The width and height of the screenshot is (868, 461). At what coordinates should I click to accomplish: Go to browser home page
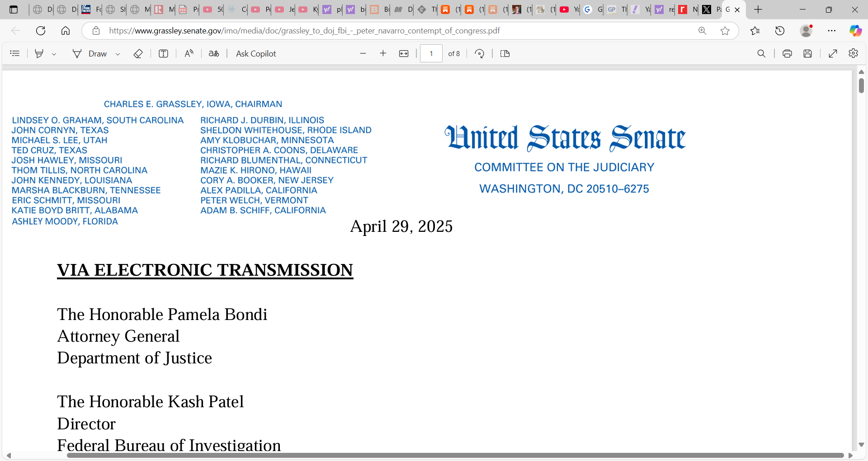point(66,31)
